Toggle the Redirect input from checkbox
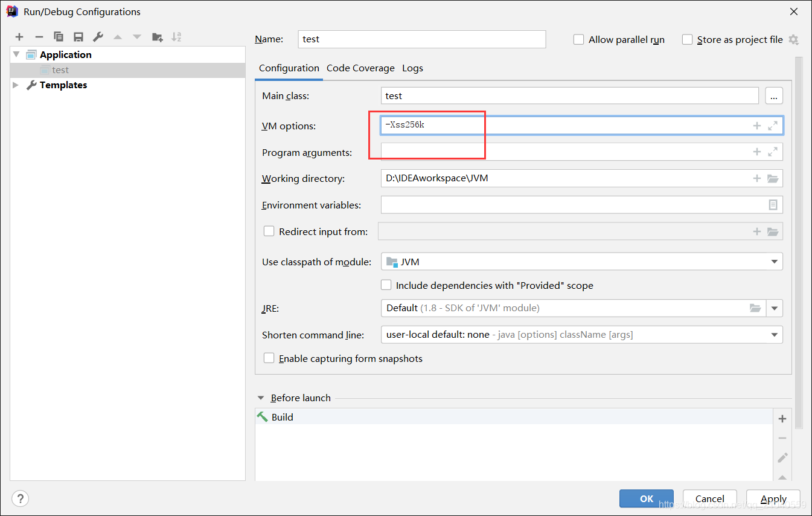The height and width of the screenshot is (516, 812). (x=269, y=231)
